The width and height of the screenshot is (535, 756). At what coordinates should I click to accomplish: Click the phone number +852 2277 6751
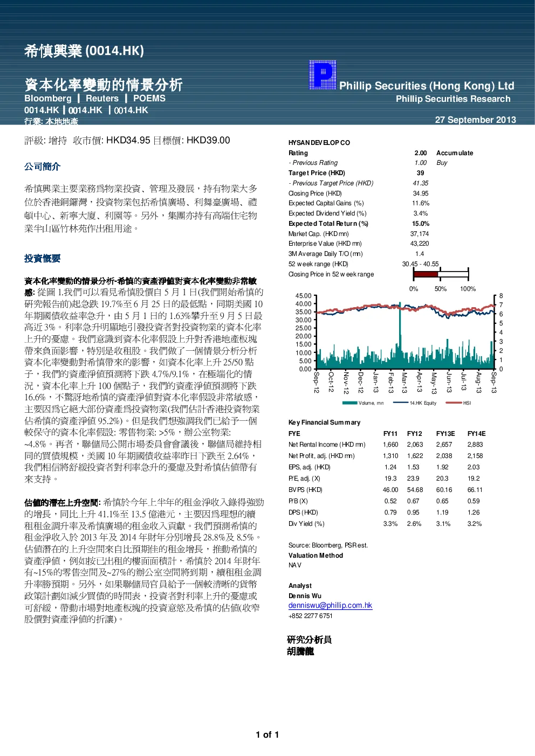tap(311, 616)
